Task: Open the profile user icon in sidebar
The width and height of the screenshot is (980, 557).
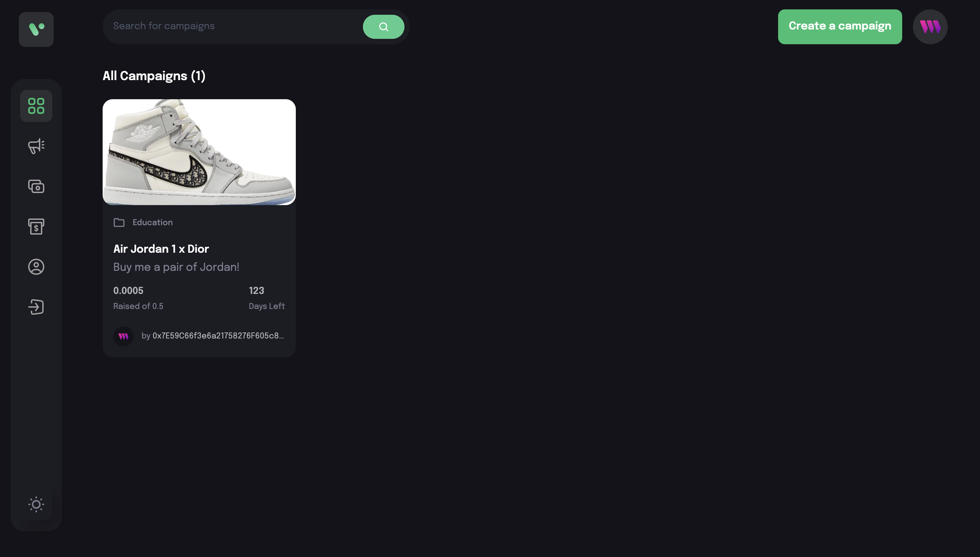Action: (x=36, y=267)
